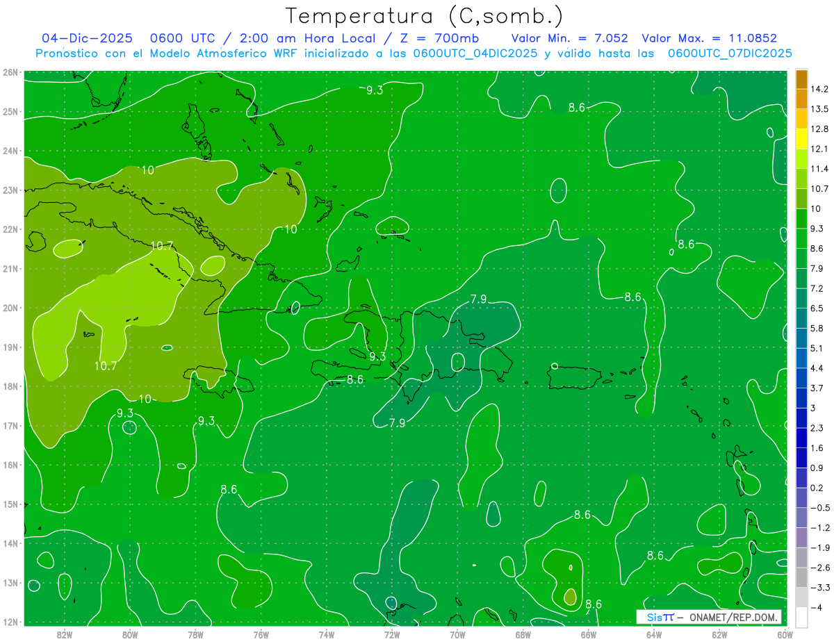Click the 60W longitude axis label

point(785,634)
